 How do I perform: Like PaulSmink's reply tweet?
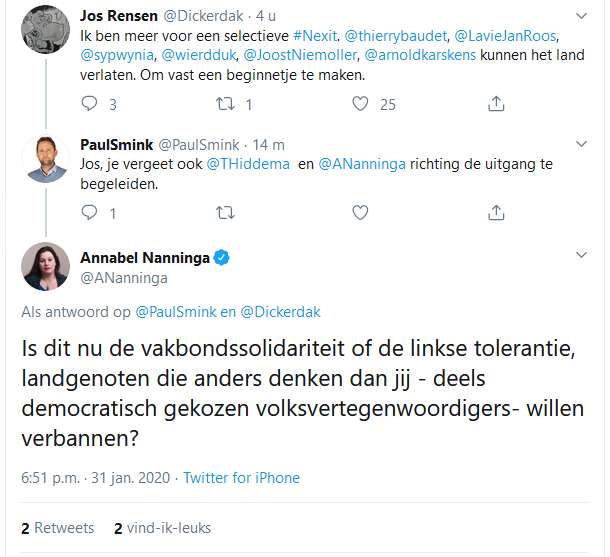tap(362, 212)
